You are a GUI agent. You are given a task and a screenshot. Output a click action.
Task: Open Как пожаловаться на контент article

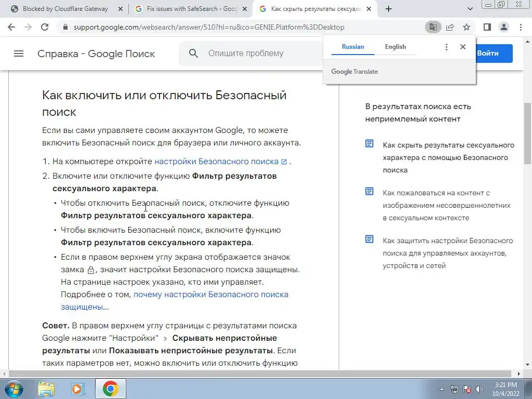click(x=446, y=205)
